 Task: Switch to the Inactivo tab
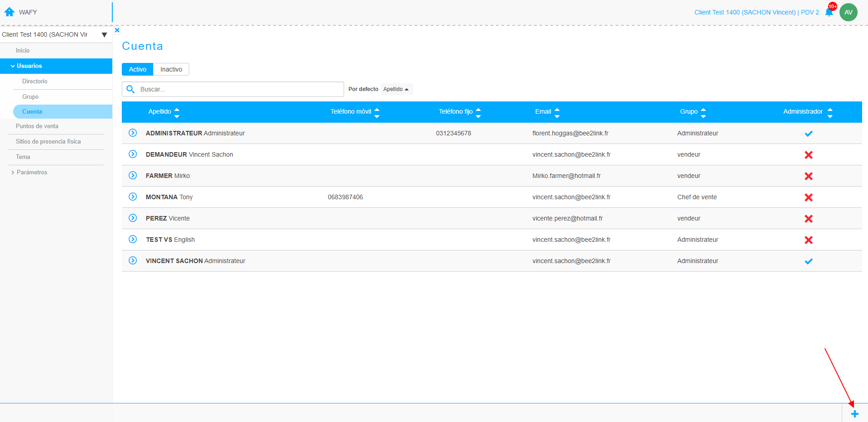tap(171, 69)
